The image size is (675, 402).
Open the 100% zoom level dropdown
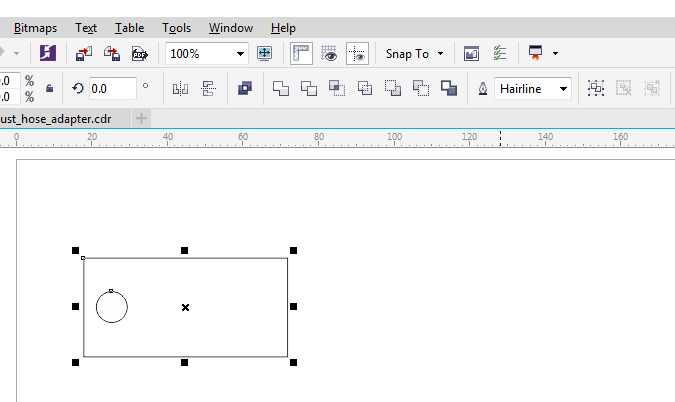pyautogui.click(x=240, y=54)
